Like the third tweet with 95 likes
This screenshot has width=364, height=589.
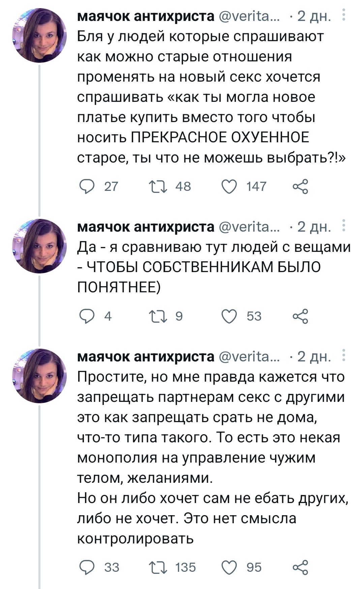click(x=229, y=567)
